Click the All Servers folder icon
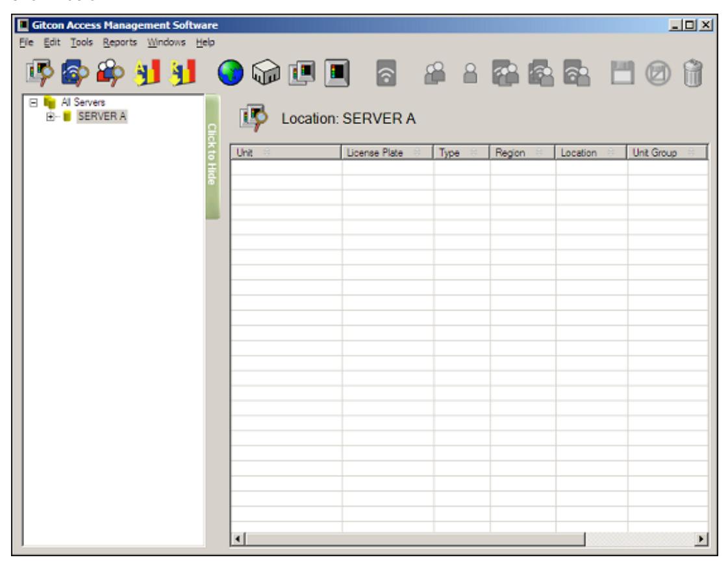 click(49, 102)
